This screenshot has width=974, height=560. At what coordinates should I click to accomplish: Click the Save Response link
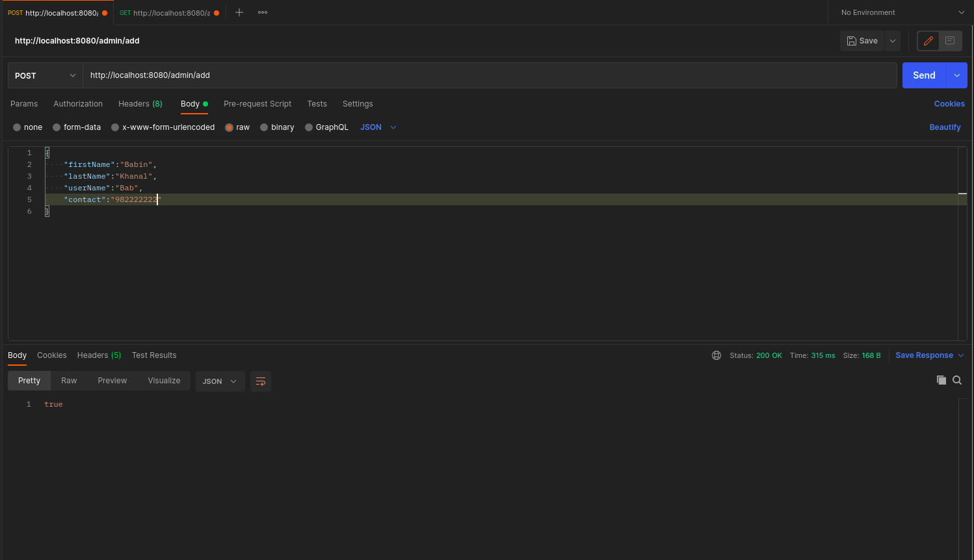point(924,355)
